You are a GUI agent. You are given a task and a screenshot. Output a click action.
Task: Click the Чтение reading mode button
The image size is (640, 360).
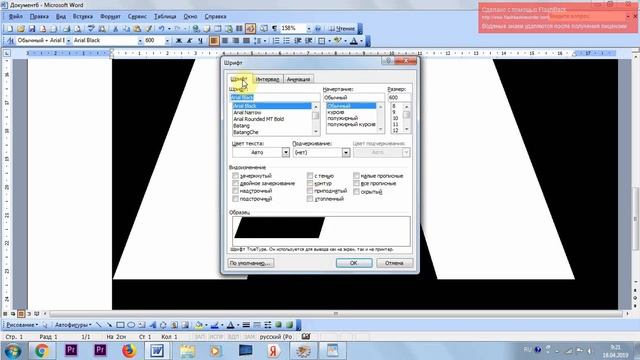coord(342,29)
